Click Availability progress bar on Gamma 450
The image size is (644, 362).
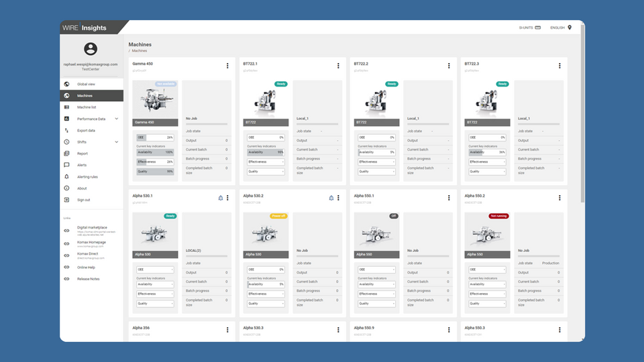pos(155,152)
